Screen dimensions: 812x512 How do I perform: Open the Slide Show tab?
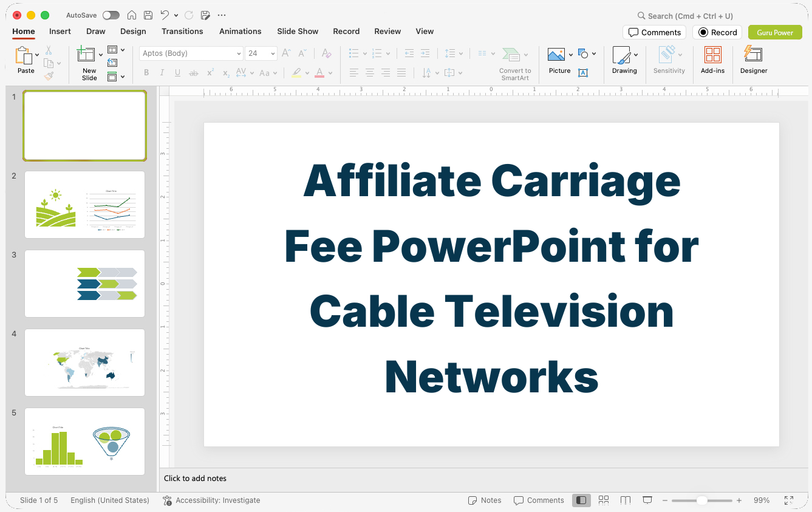coord(298,32)
